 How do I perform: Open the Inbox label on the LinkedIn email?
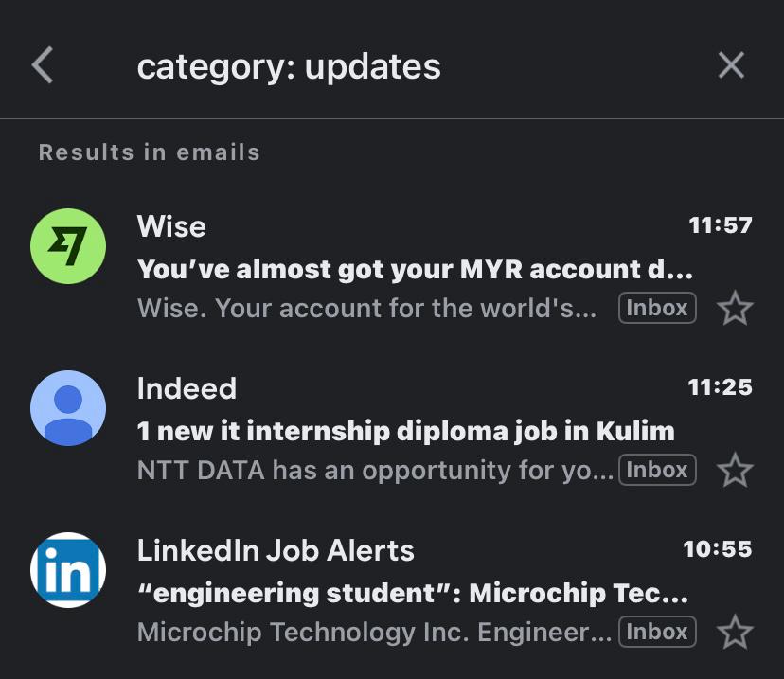coord(657,632)
